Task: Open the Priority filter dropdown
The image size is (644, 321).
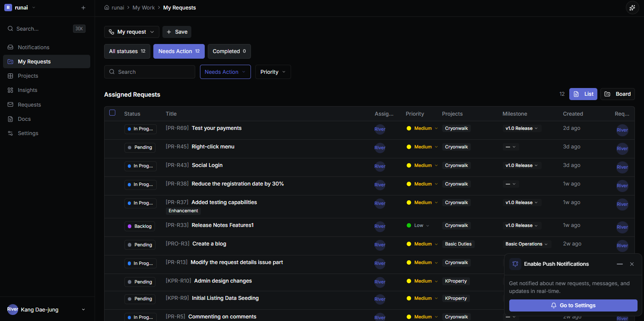Action: [x=273, y=72]
